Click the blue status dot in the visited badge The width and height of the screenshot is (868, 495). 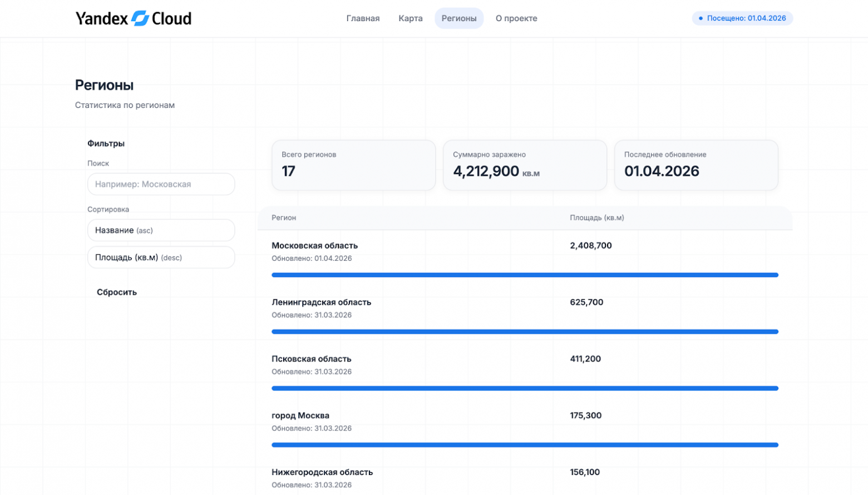point(701,18)
